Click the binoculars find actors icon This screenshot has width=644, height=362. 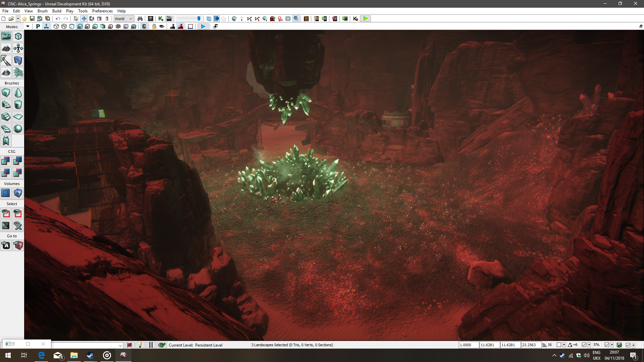[140, 19]
